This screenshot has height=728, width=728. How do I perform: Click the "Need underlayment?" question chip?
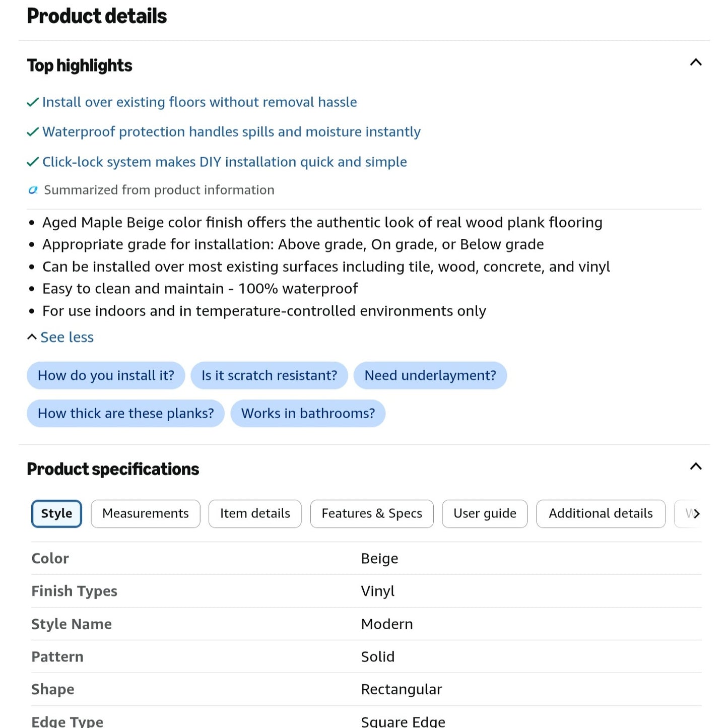point(430,375)
